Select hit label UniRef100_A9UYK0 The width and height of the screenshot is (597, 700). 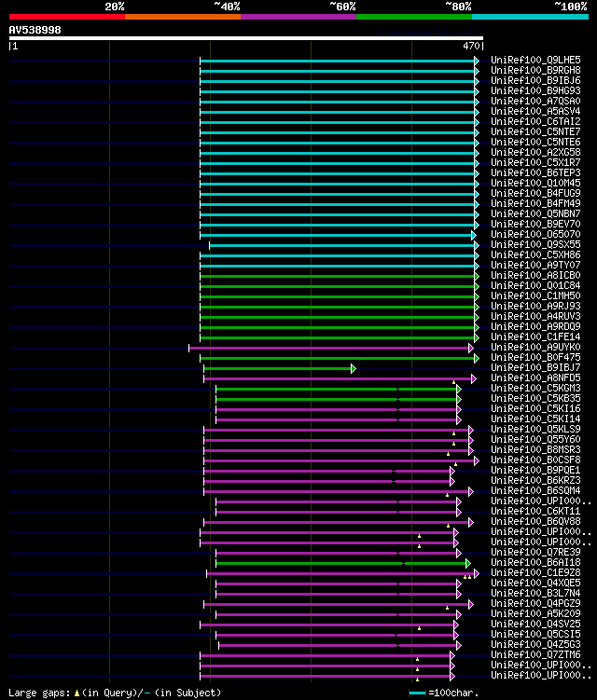[x=535, y=348]
